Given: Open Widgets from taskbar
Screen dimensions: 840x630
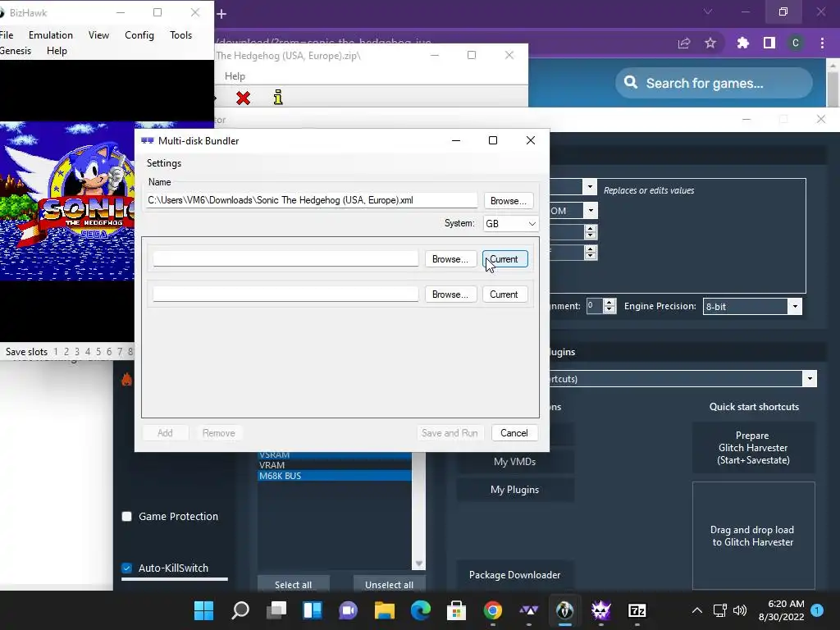Looking at the screenshot, I should tap(313, 610).
